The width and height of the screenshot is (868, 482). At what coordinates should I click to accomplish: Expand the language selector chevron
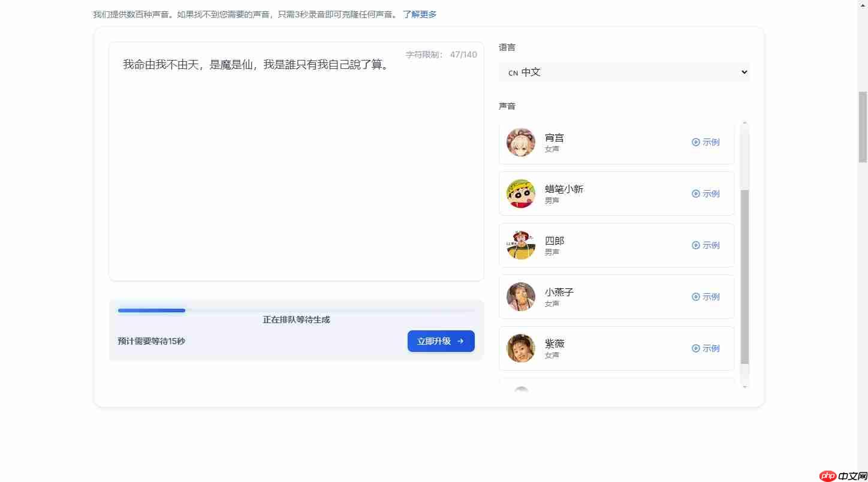743,72
